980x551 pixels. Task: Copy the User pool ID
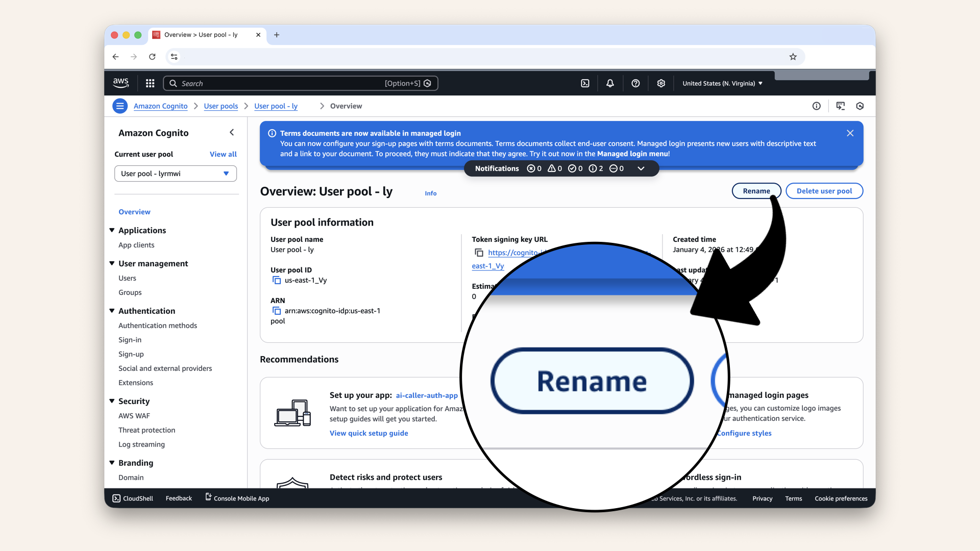pyautogui.click(x=277, y=280)
